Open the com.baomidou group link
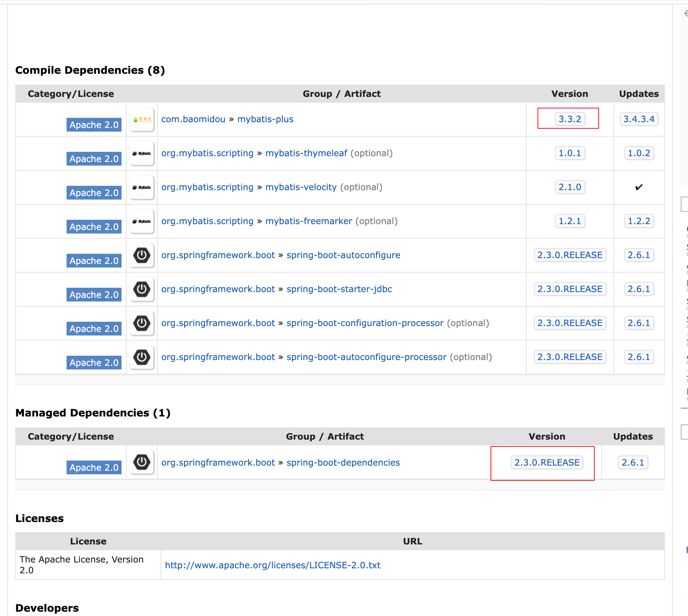The width and height of the screenshot is (688, 616). tap(193, 119)
